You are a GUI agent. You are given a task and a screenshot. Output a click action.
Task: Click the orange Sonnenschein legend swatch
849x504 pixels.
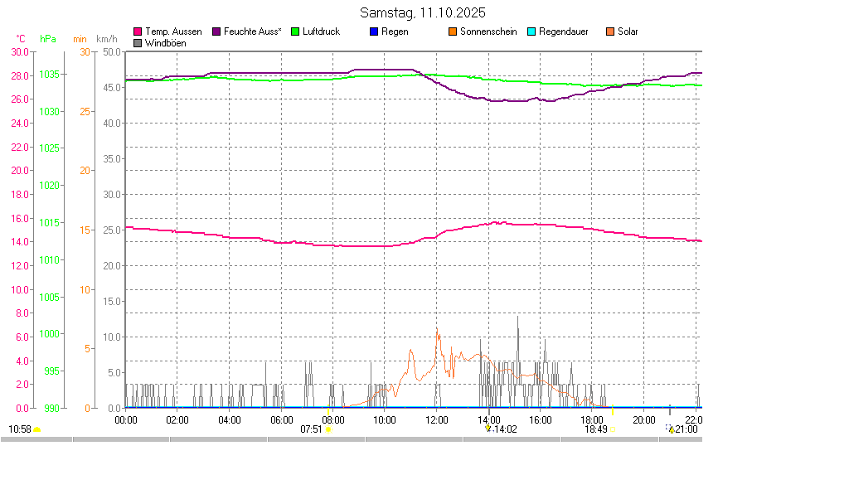coord(453,31)
